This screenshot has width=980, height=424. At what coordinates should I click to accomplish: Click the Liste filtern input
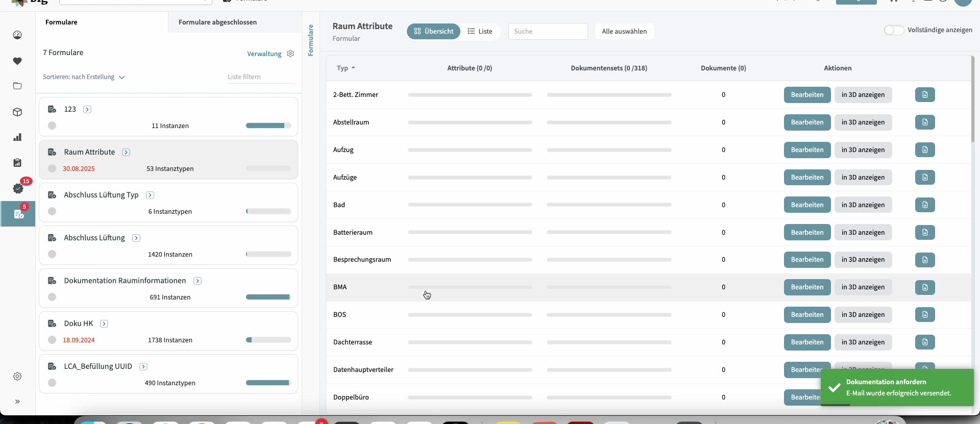260,77
